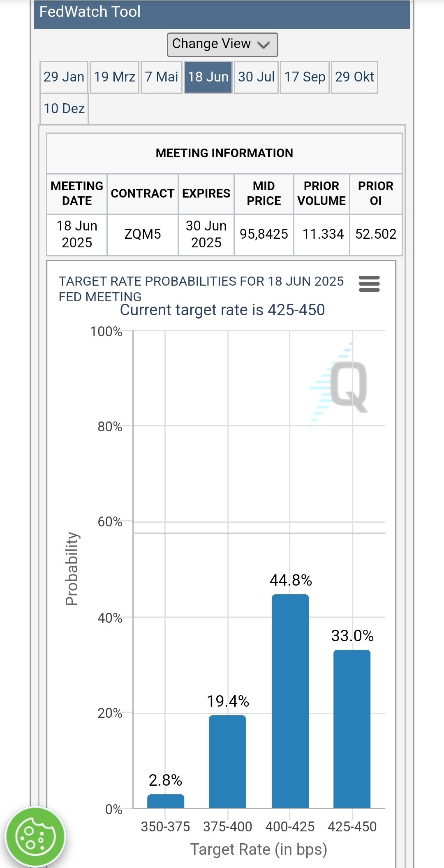Select the 19 Mrz meeting tab

pyautogui.click(x=114, y=77)
